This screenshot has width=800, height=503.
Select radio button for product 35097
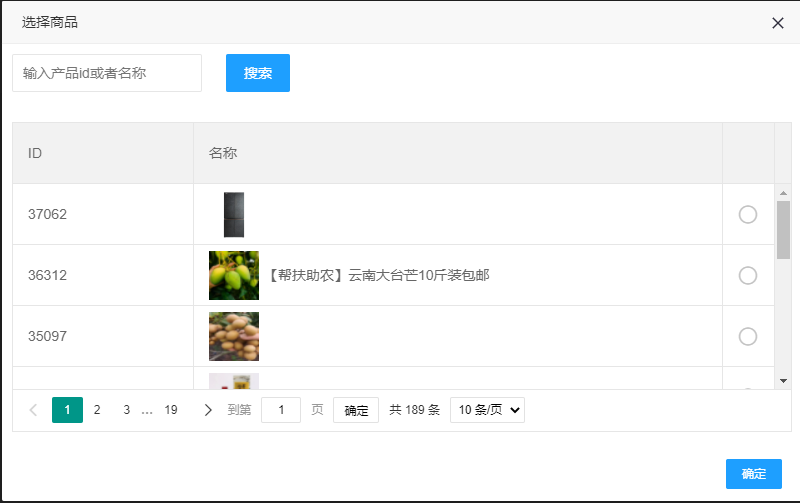point(747,336)
